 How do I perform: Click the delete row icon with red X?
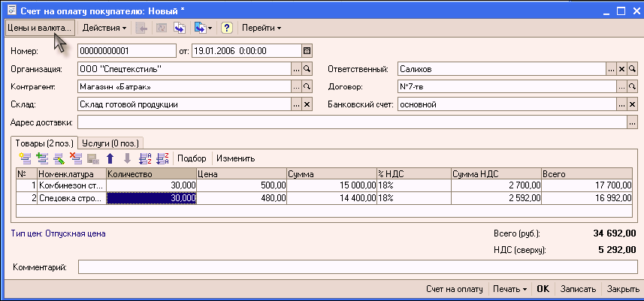click(75, 158)
